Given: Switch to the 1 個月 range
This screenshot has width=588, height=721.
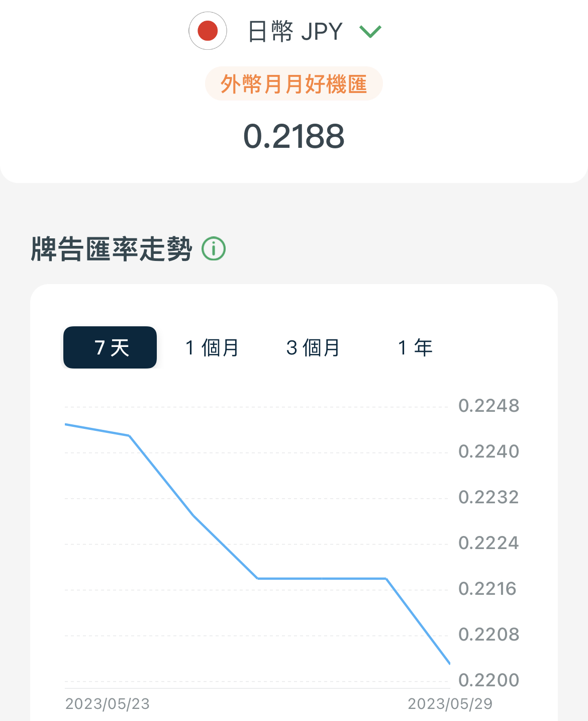Looking at the screenshot, I should [x=212, y=347].
